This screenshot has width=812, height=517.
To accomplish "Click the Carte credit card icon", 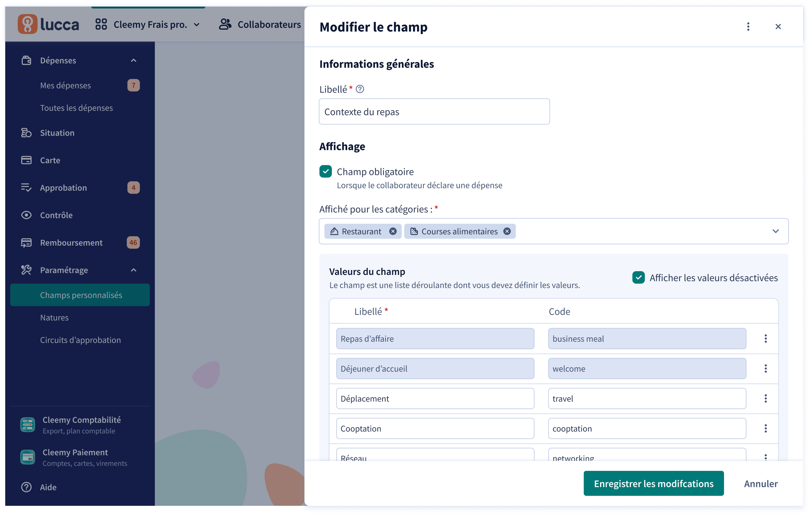I will 26,160.
